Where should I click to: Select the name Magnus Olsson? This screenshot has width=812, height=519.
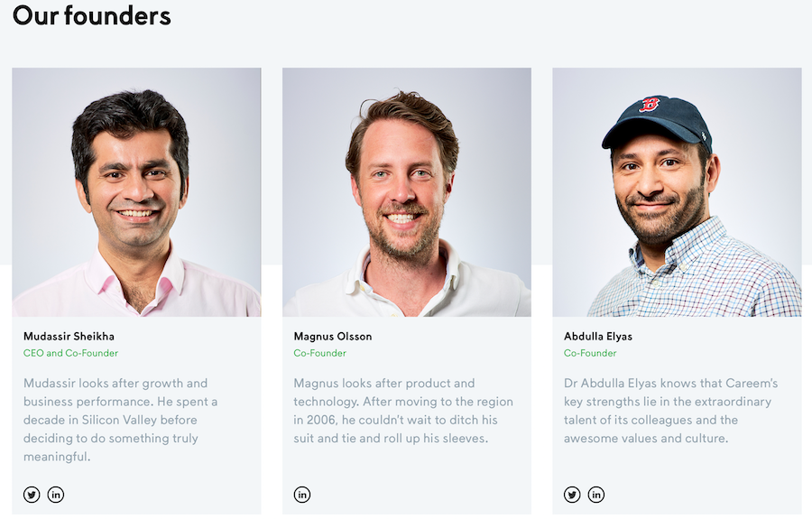332,336
